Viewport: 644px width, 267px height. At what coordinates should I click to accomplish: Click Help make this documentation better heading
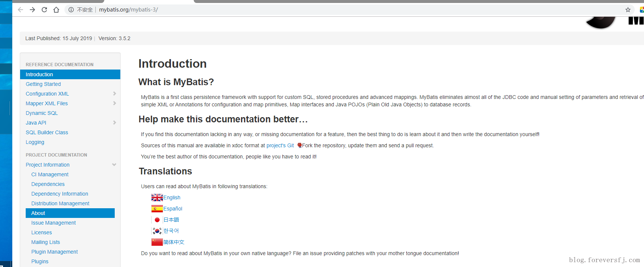pos(223,119)
